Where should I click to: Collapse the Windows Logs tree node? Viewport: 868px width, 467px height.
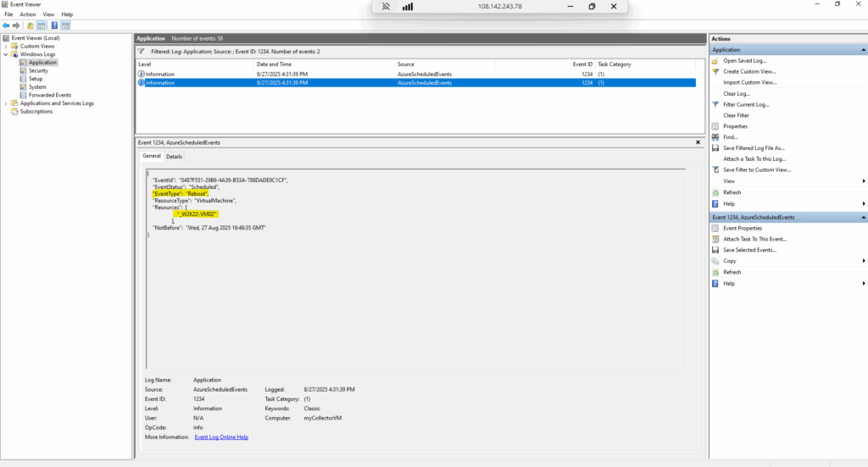tap(6, 55)
